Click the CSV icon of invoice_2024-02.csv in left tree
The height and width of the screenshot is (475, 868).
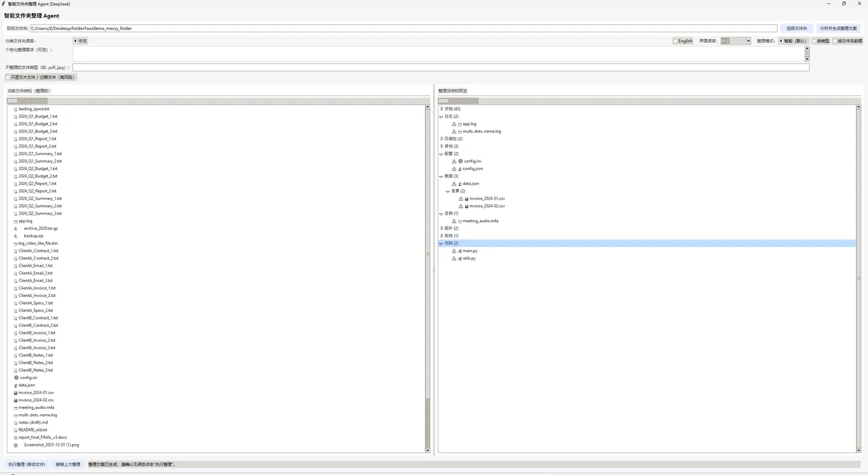(16, 400)
